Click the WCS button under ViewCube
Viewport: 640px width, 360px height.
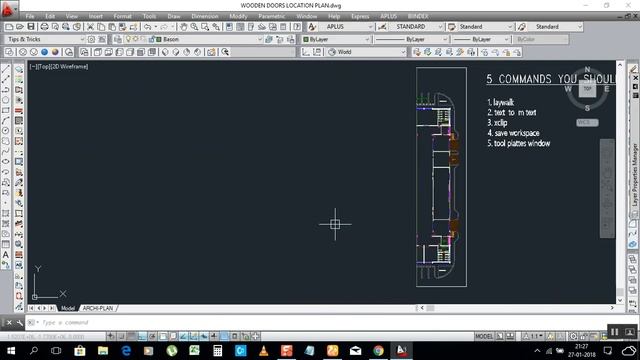(x=587, y=122)
